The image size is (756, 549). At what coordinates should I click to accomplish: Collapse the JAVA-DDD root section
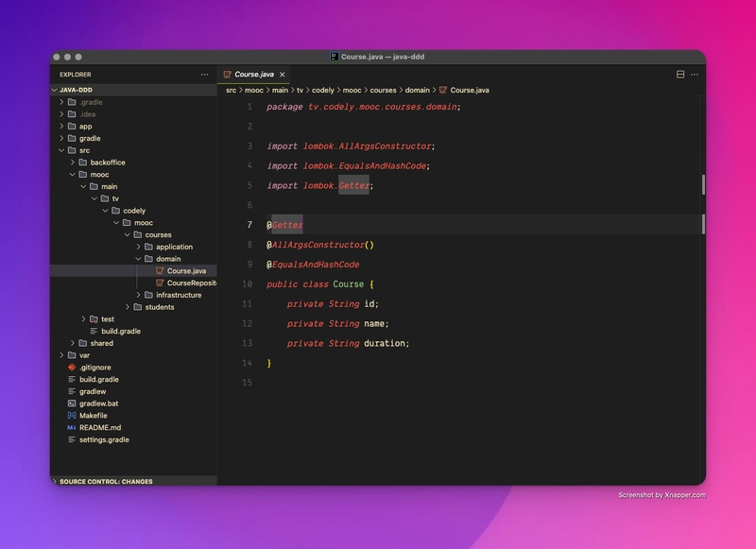(x=55, y=90)
